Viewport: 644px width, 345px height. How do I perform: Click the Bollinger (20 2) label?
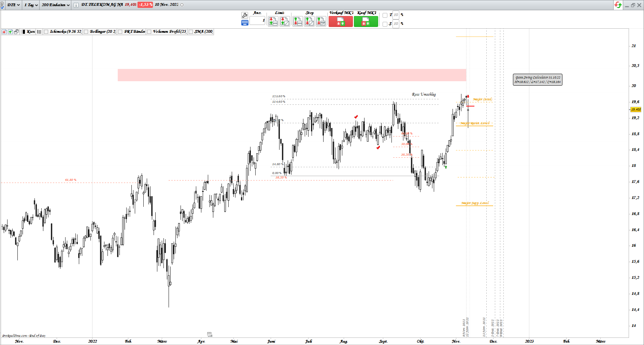(x=103, y=32)
